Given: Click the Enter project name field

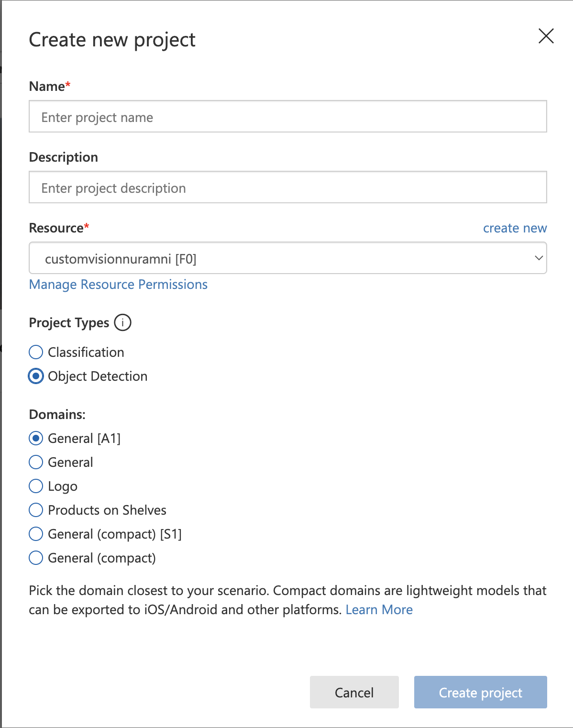Looking at the screenshot, I should click(287, 116).
